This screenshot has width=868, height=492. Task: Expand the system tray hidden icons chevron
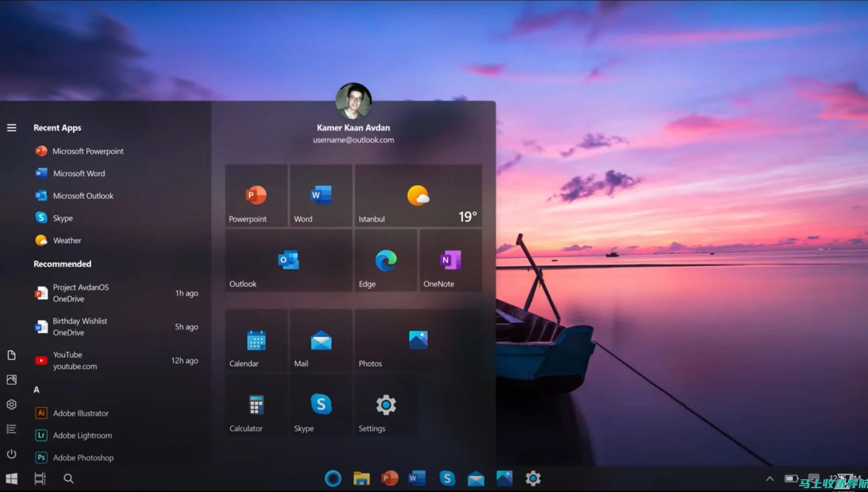770,479
